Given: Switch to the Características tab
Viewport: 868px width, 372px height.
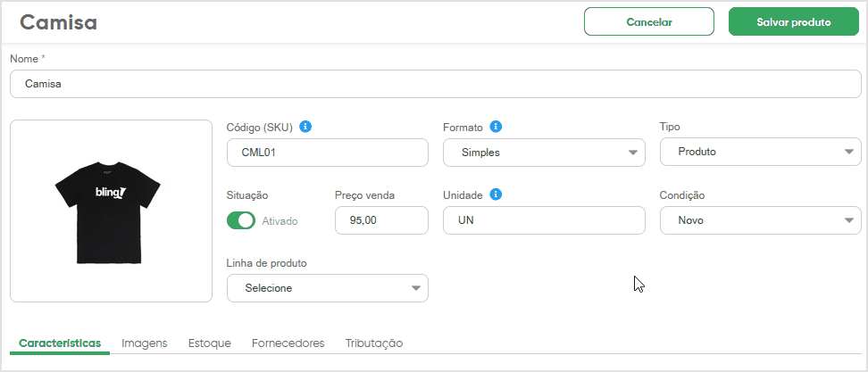Looking at the screenshot, I should pyautogui.click(x=60, y=343).
